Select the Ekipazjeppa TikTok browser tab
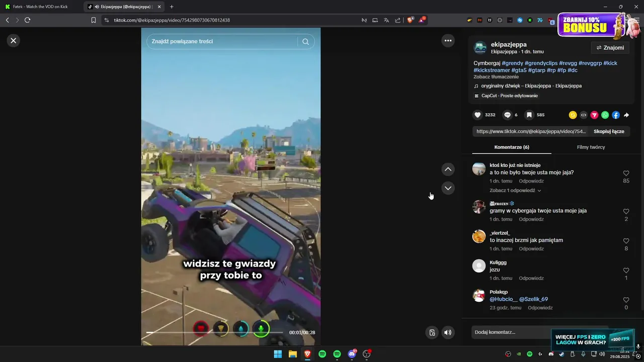This screenshot has width=644, height=362. (x=124, y=7)
